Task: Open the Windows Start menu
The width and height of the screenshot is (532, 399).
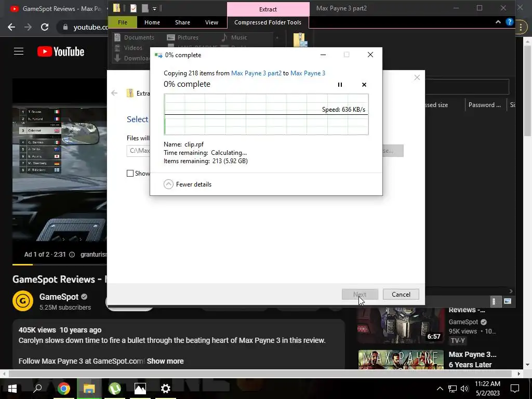Action: (x=12, y=389)
